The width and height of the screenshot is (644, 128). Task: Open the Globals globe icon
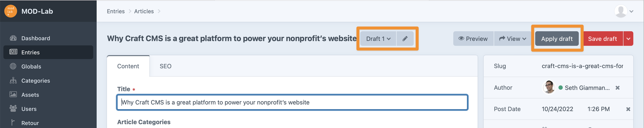(13, 66)
